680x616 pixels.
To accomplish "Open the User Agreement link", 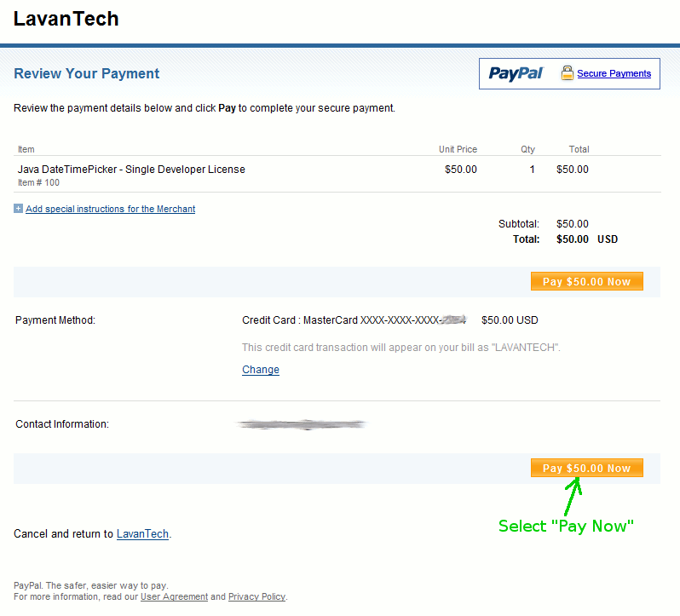I will tap(174, 596).
